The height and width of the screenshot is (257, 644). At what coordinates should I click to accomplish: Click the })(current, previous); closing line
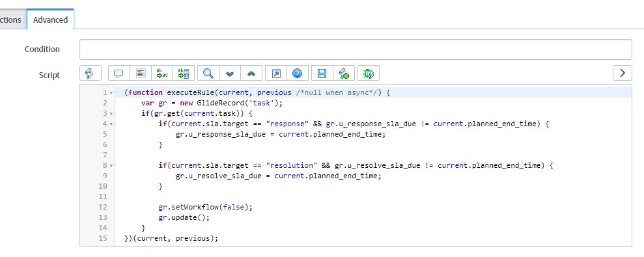(x=171, y=238)
